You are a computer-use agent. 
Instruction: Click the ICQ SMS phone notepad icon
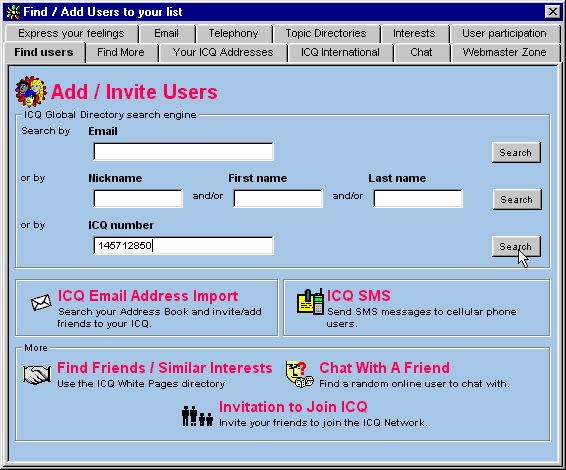click(x=310, y=302)
